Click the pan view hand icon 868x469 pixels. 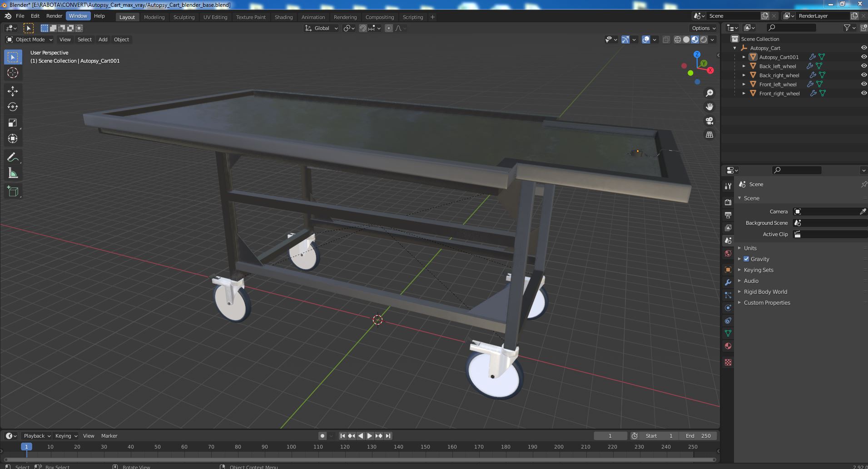click(709, 107)
